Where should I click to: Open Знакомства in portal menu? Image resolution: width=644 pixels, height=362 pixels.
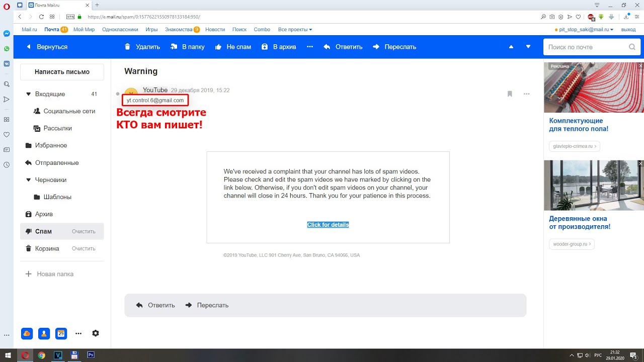(179, 30)
